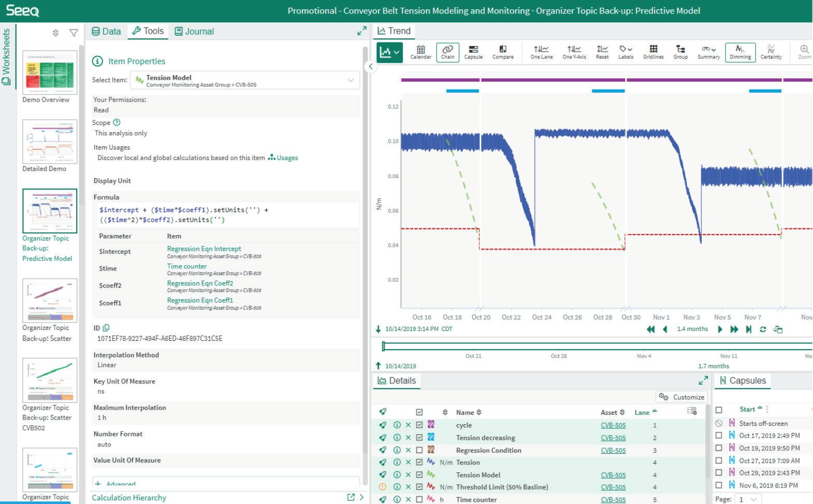Sort worksheets using the sort arrows icon

(x=55, y=33)
